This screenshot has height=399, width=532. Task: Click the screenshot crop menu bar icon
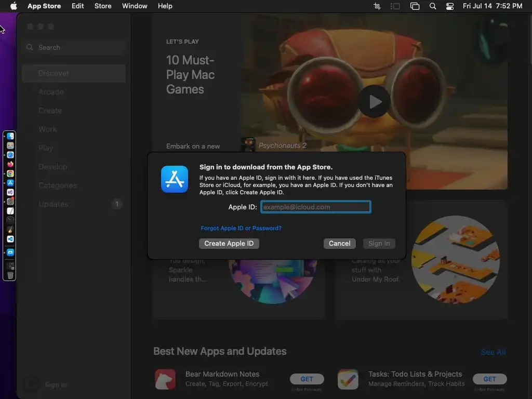click(x=377, y=6)
